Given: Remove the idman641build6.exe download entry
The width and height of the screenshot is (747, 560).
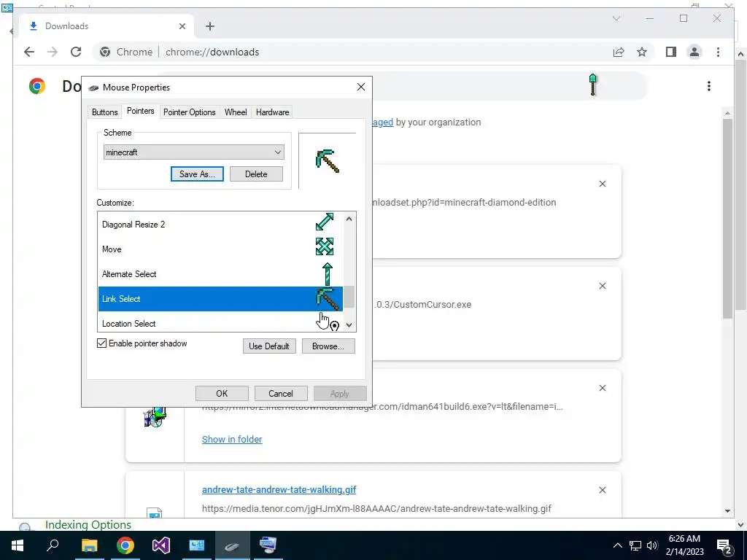Looking at the screenshot, I should click(602, 388).
